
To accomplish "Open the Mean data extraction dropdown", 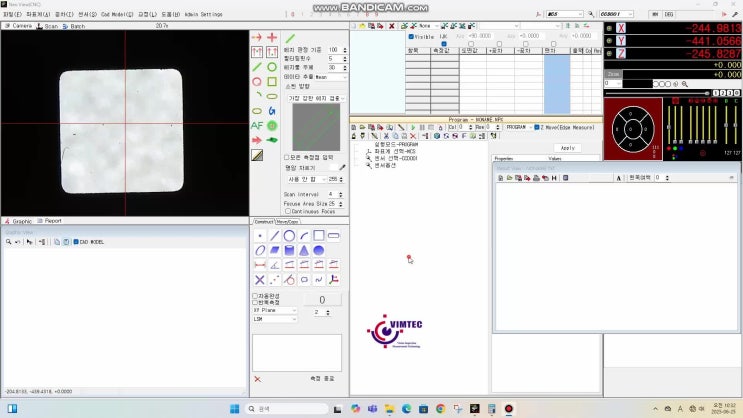I will pyautogui.click(x=331, y=77).
